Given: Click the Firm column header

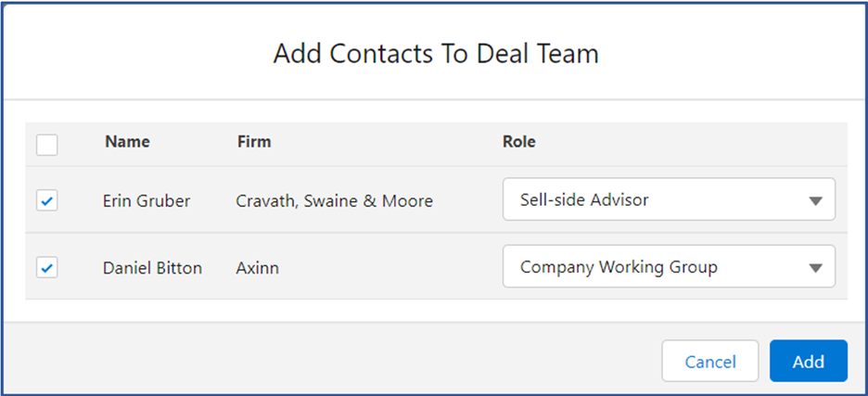Looking at the screenshot, I should pyautogui.click(x=254, y=142).
